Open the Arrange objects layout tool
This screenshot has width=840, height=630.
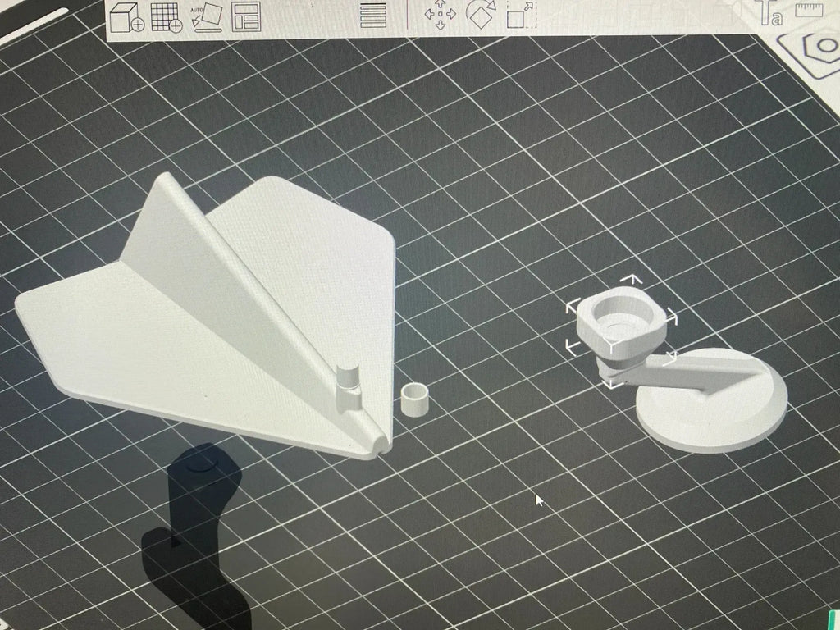pyautogui.click(x=246, y=16)
